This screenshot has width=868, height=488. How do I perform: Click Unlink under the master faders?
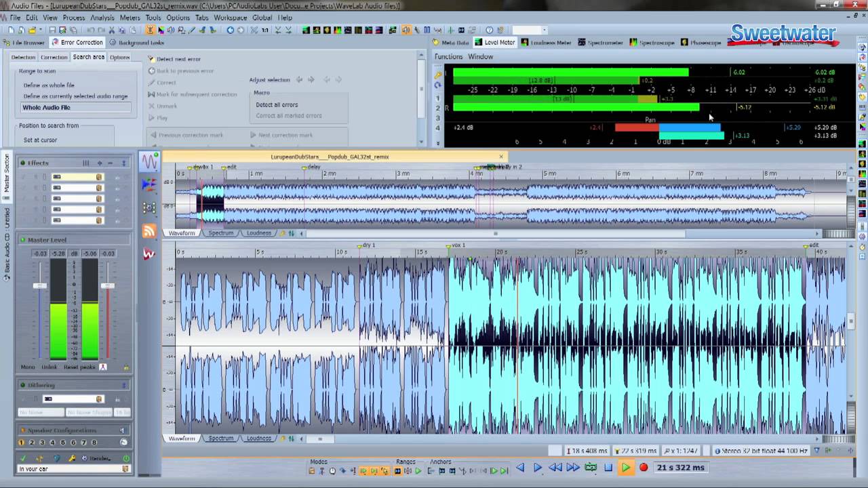pos(49,367)
